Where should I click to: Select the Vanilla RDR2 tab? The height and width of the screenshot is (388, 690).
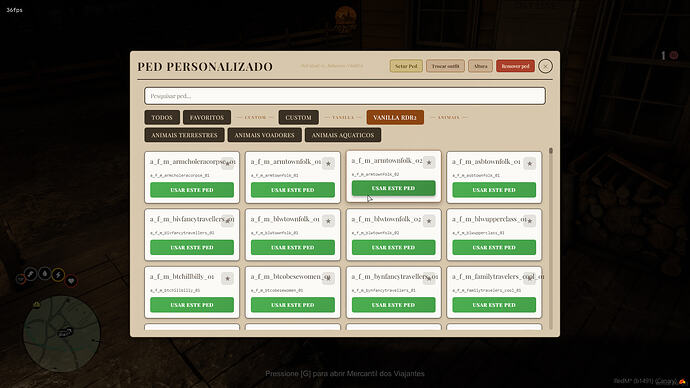tap(395, 117)
